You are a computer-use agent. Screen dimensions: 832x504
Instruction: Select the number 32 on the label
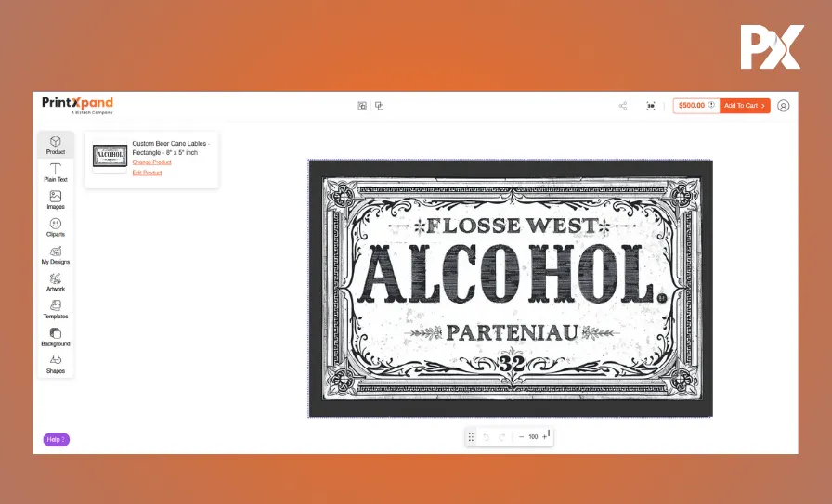pyautogui.click(x=512, y=364)
